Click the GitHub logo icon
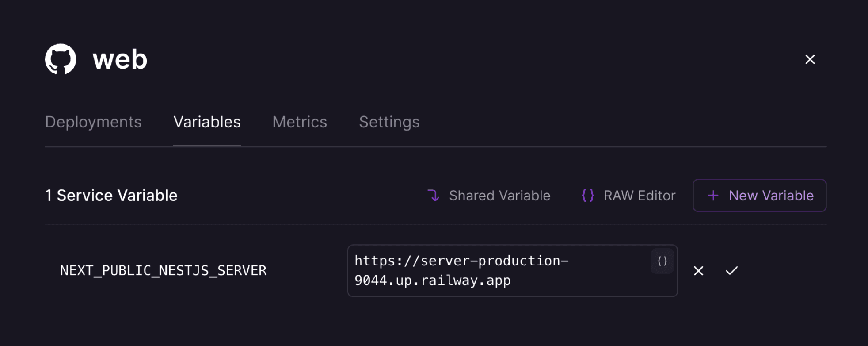The image size is (868, 346). coord(61,59)
